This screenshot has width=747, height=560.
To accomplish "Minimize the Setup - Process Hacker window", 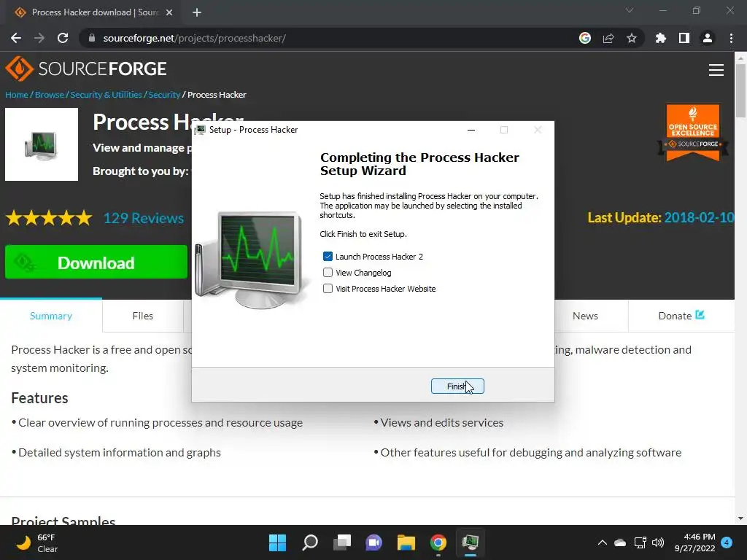I will pos(471,130).
